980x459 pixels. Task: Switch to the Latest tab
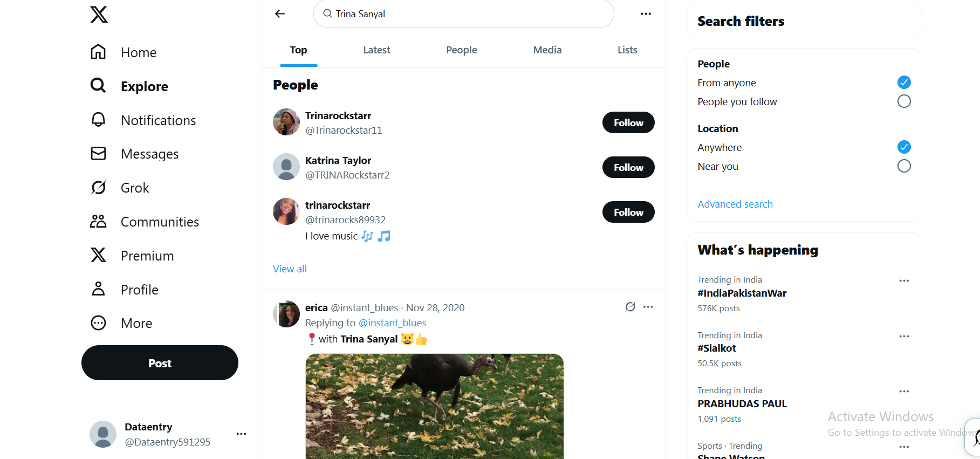coord(376,50)
